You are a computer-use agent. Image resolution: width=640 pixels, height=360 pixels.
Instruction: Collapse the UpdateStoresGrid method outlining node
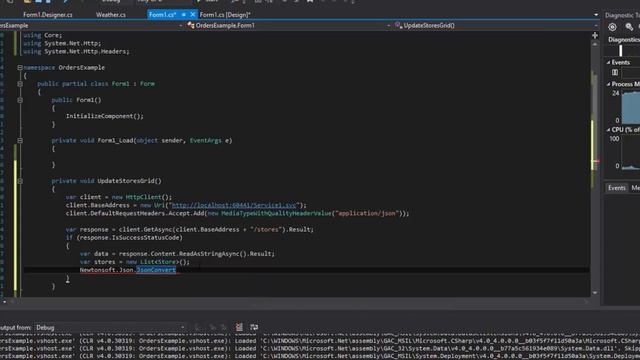pos(20,181)
